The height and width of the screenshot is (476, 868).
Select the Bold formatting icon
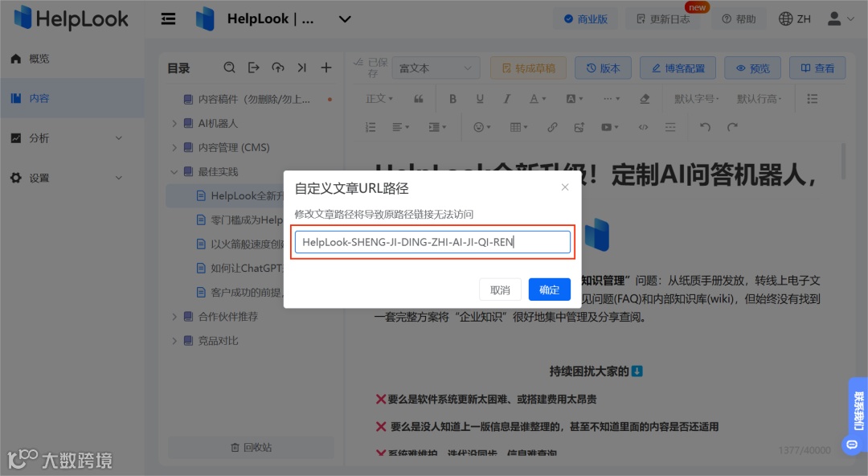pyautogui.click(x=452, y=98)
